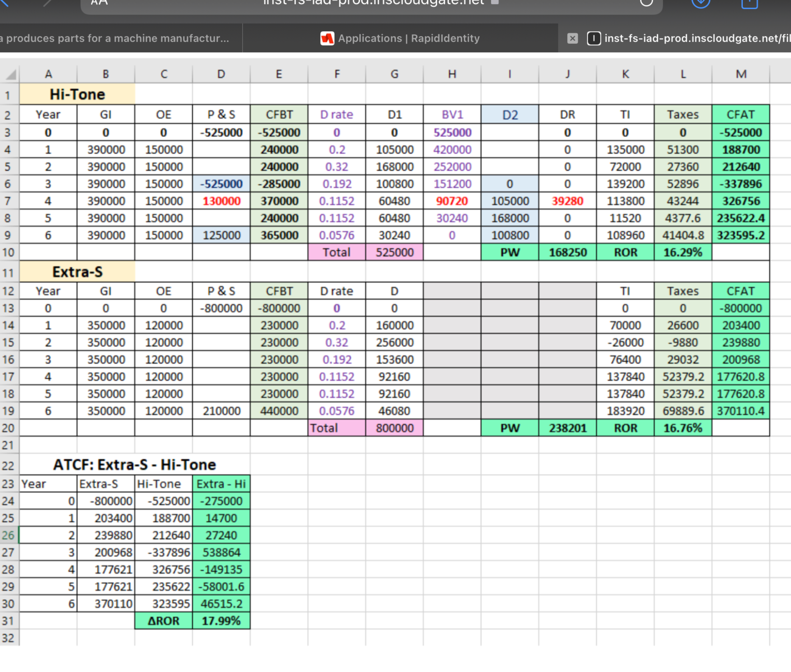Click the Extra-S PW value 238201

point(567,428)
